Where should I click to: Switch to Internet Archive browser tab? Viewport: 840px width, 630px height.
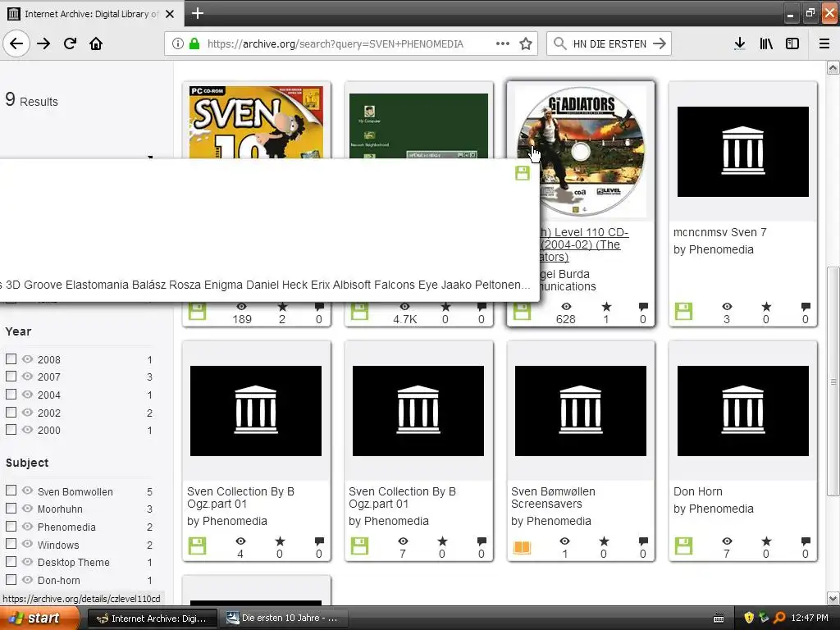pos(92,13)
